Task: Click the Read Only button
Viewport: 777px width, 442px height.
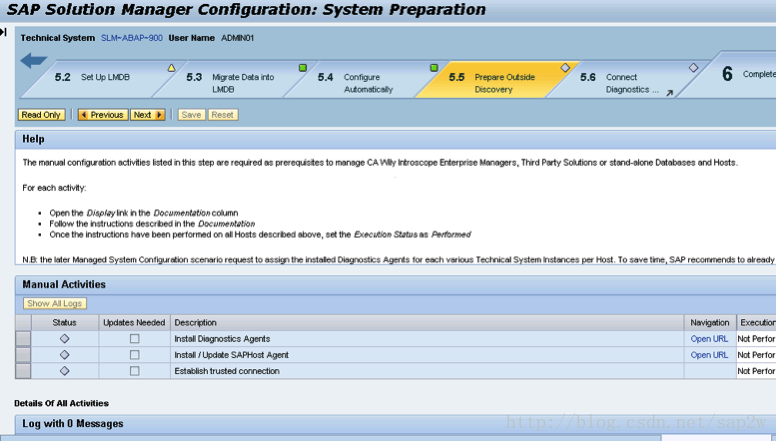Action: pos(41,115)
